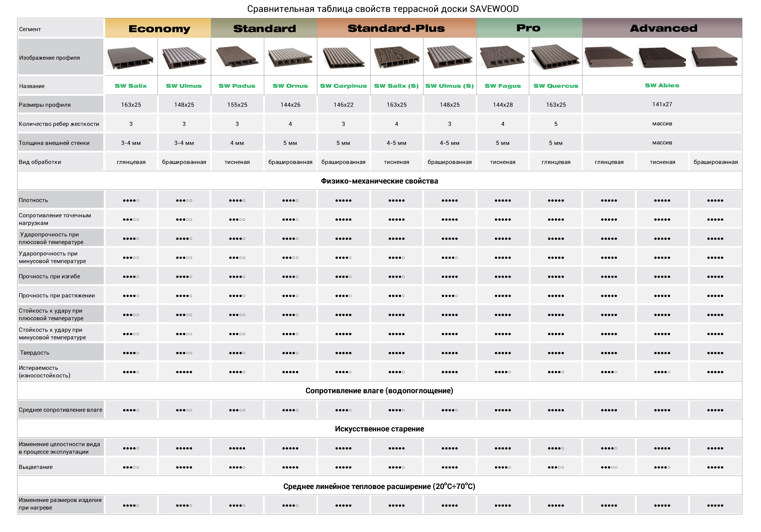
Task: Click the thermal expansion section heading
Action: click(379, 486)
